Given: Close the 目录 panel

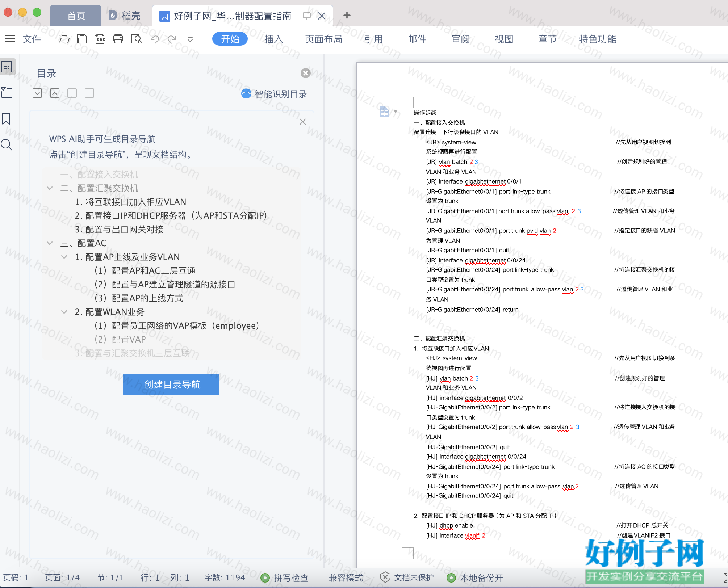Looking at the screenshot, I should point(306,73).
